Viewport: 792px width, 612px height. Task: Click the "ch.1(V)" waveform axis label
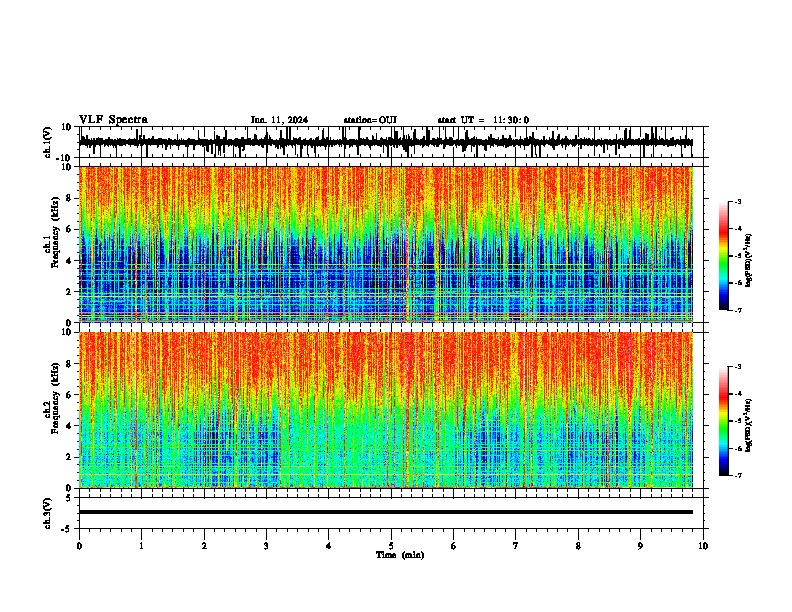point(48,142)
